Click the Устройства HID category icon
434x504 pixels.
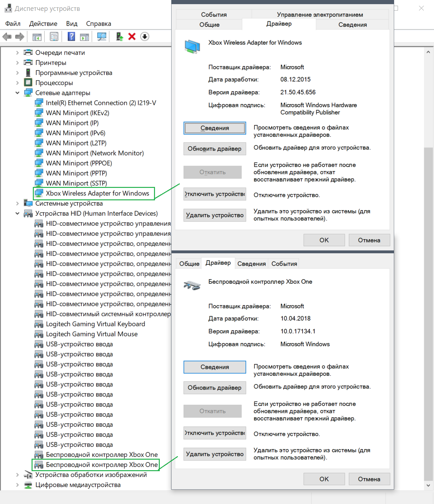28,213
